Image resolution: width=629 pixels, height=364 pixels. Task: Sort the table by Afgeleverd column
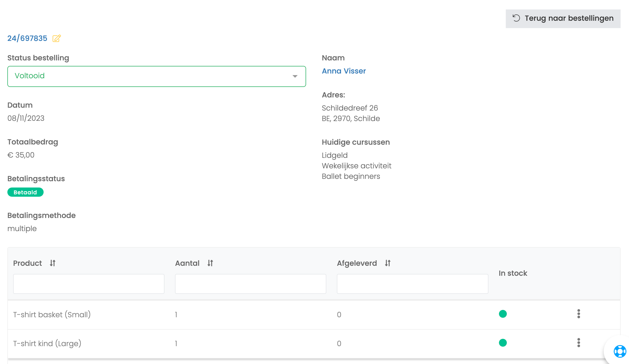(388, 263)
